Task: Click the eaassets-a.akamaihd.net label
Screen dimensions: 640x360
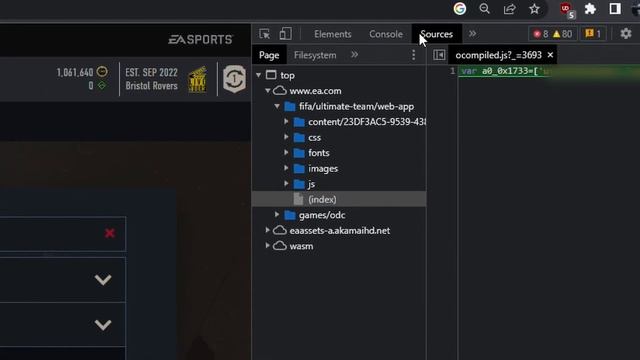Action: 340,231
